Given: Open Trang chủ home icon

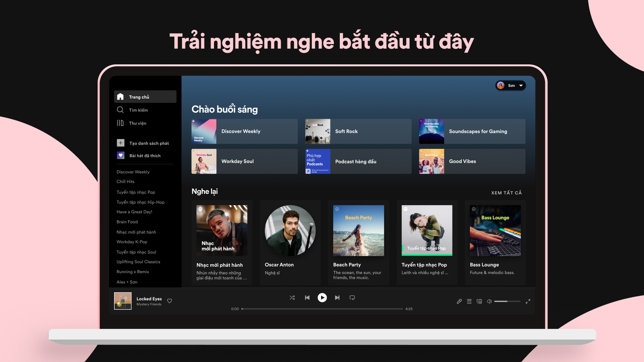Looking at the screenshot, I should pos(120,97).
